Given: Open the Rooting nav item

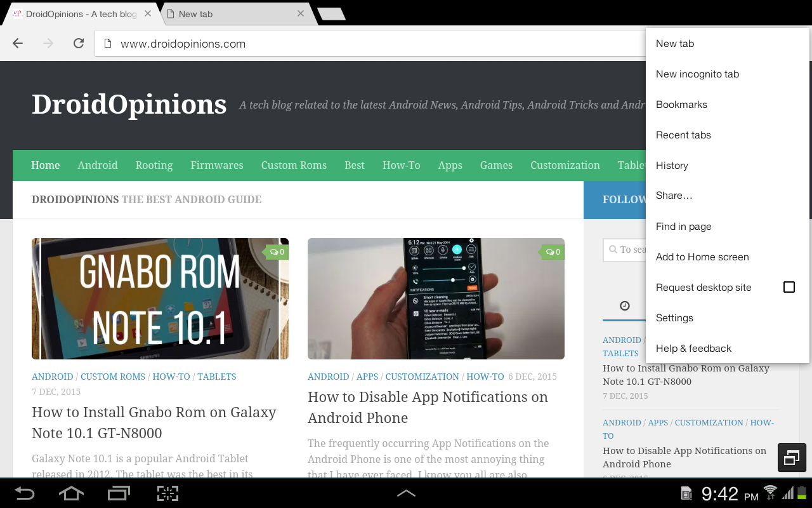Looking at the screenshot, I should click(154, 165).
